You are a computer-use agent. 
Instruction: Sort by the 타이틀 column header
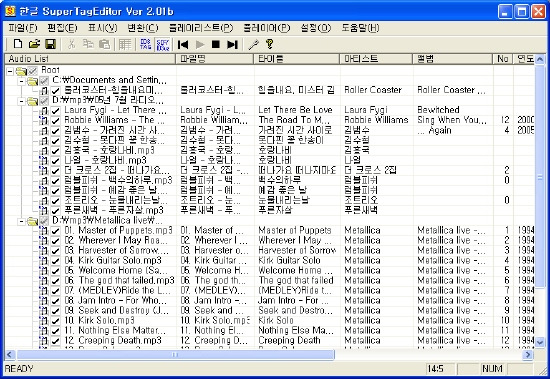tap(297, 59)
